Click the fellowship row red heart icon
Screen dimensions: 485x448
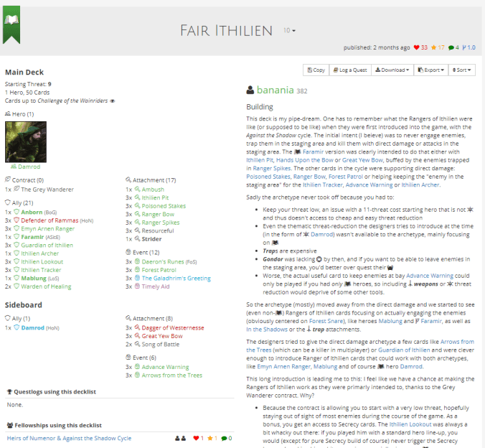196,438
